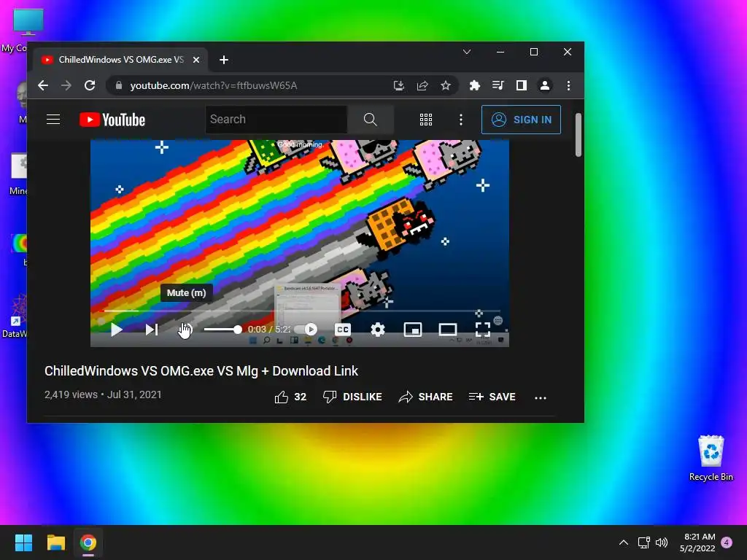Click the YouTube Search field
747x560 pixels.
pyautogui.click(x=276, y=119)
